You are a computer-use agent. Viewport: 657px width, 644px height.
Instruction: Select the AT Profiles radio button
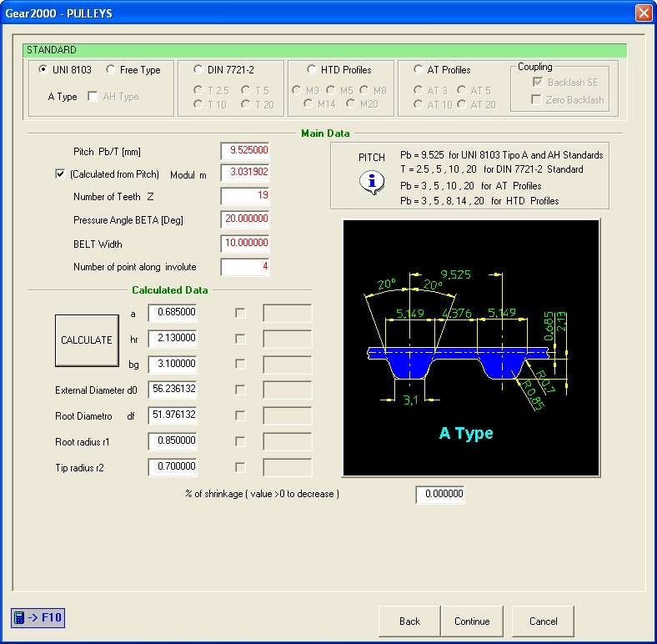tap(419, 70)
